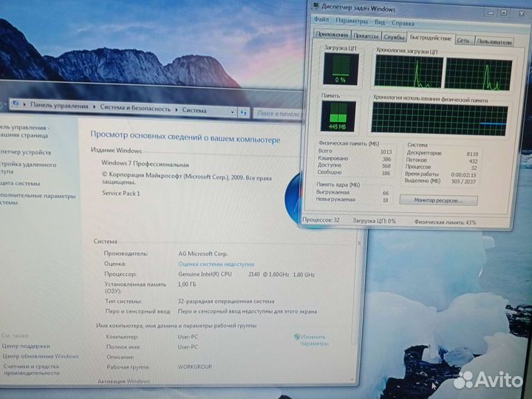This screenshot has width=532, height=399.
Task: Click Панель управления in the address bar
Action: [59, 106]
